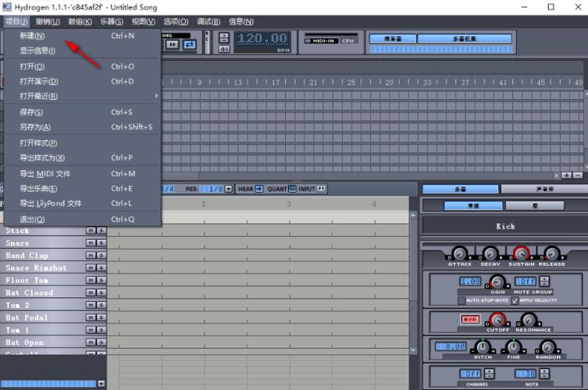The height and width of the screenshot is (390, 588).
Task: Toggle the loop song button
Action: tap(190, 44)
